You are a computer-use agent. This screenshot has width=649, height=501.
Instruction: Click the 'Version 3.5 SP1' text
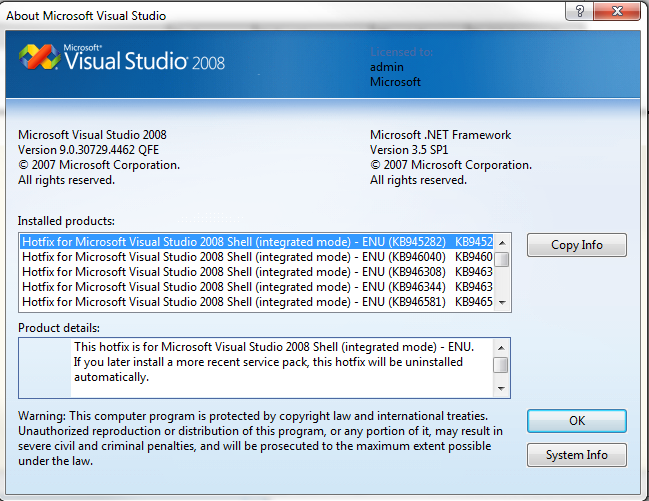click(409, 150)
